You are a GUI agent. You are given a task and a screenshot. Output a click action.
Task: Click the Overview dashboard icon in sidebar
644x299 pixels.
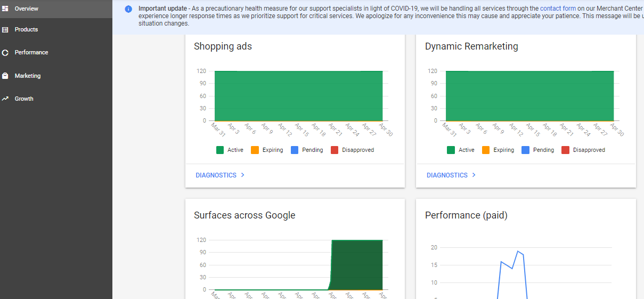pyautogui.click(x=5, y=9)
